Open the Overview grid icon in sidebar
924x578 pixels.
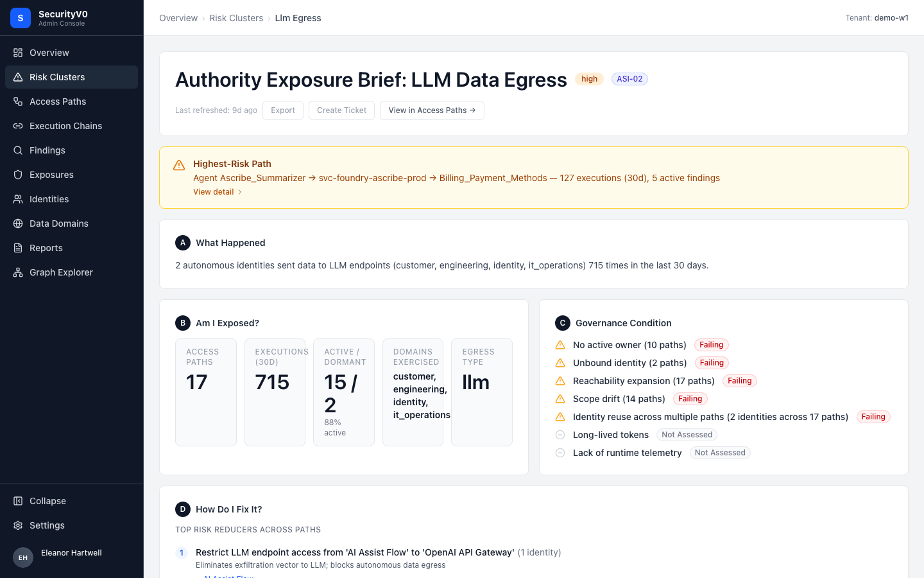coord(18,53)
